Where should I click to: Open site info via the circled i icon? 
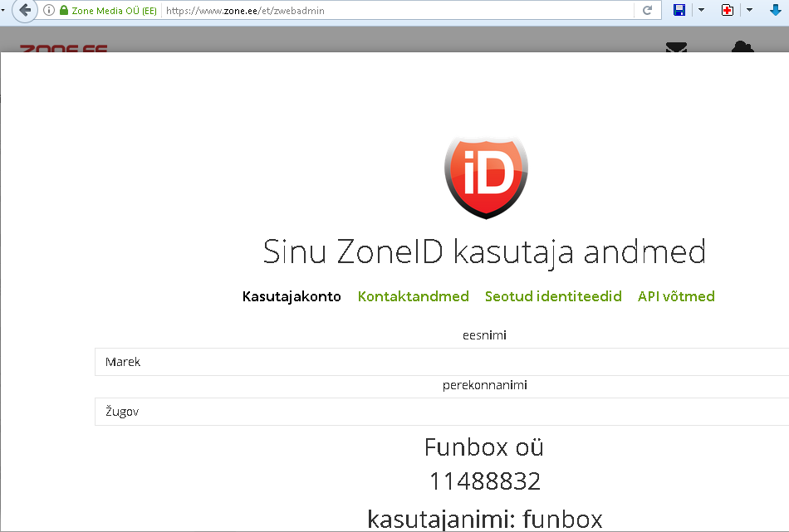(x=49, y=10)
